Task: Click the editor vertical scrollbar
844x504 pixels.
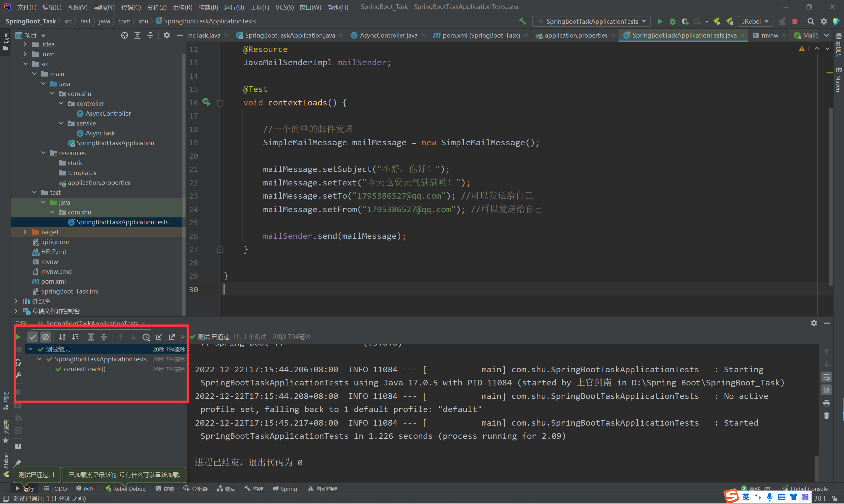Action: pos(830,197)
